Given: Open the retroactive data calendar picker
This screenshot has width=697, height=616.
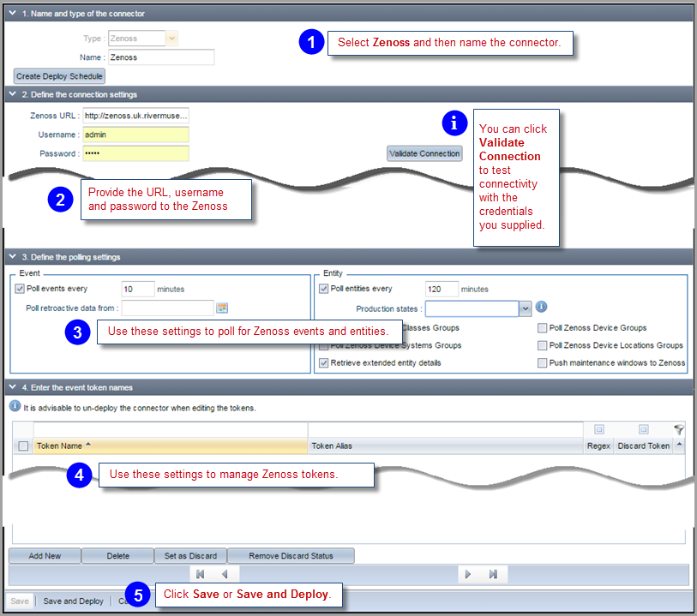Looking at the screenshot, I should pyautogui.click(x=222, y=308).
